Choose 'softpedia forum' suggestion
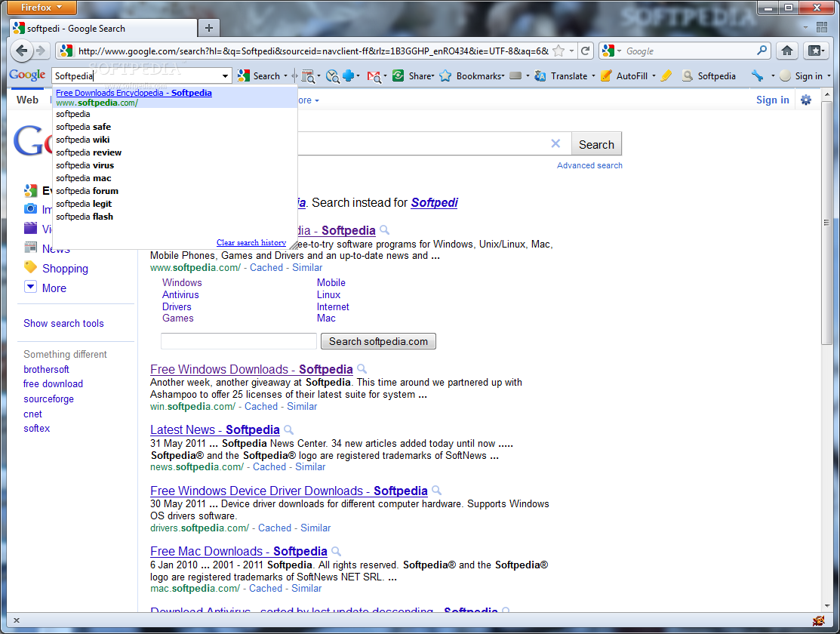Viewport: 840px width, 634px height. click(x=88, y=191)
